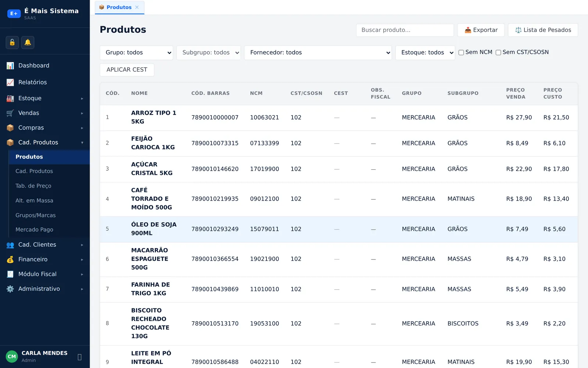Expand the Vendas sidebar arrow

click(82, 113)
